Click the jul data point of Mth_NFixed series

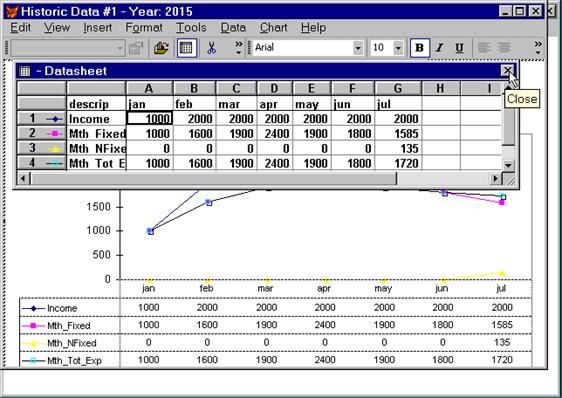(502, 274)
